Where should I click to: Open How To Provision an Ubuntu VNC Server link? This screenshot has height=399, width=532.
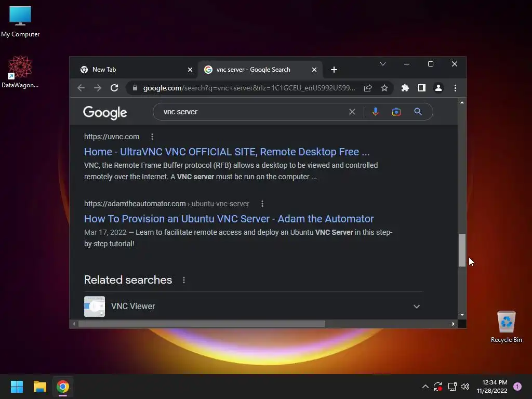[229, 219]
